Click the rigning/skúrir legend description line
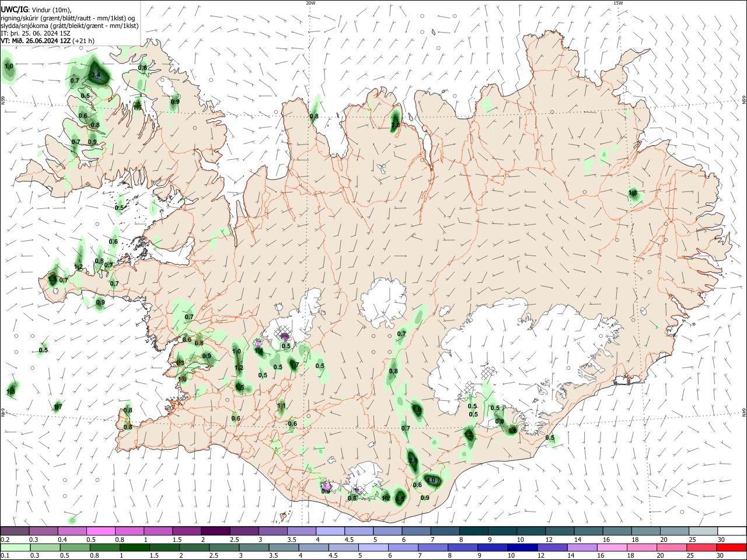This screenshot has width=747, height=560. [x=68, y=18]
